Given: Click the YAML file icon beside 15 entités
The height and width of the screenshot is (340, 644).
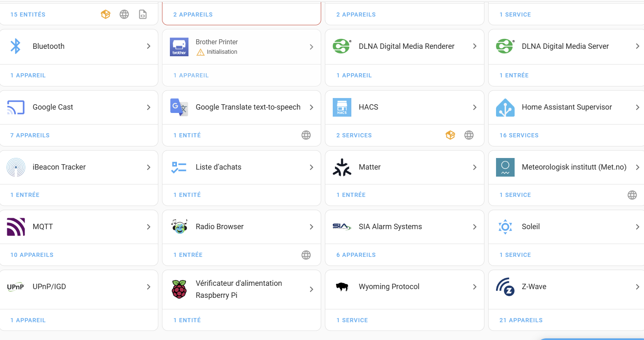Looking at the screenshot, I should click(x=143, y=14).
